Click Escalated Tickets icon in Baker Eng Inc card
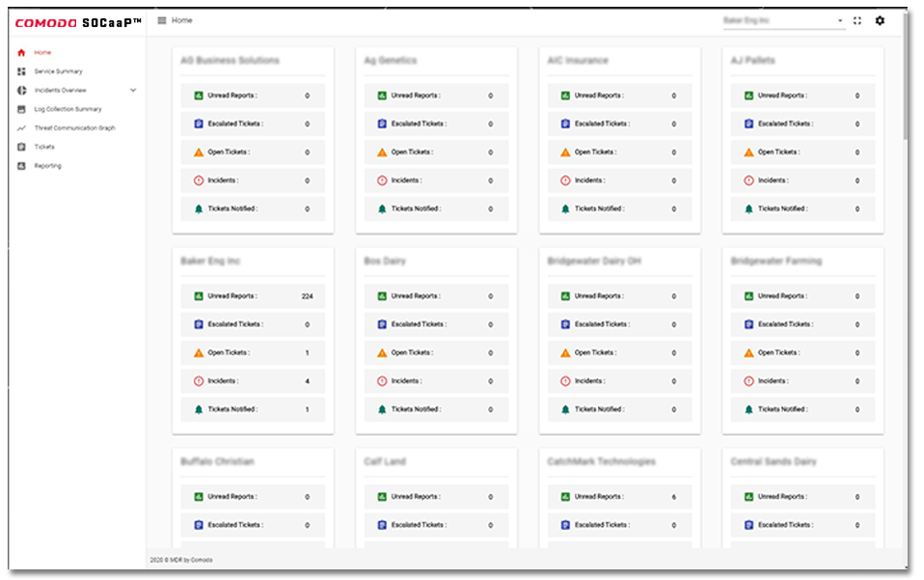Viewport: 924px width, 580px height. click(199, 324)
